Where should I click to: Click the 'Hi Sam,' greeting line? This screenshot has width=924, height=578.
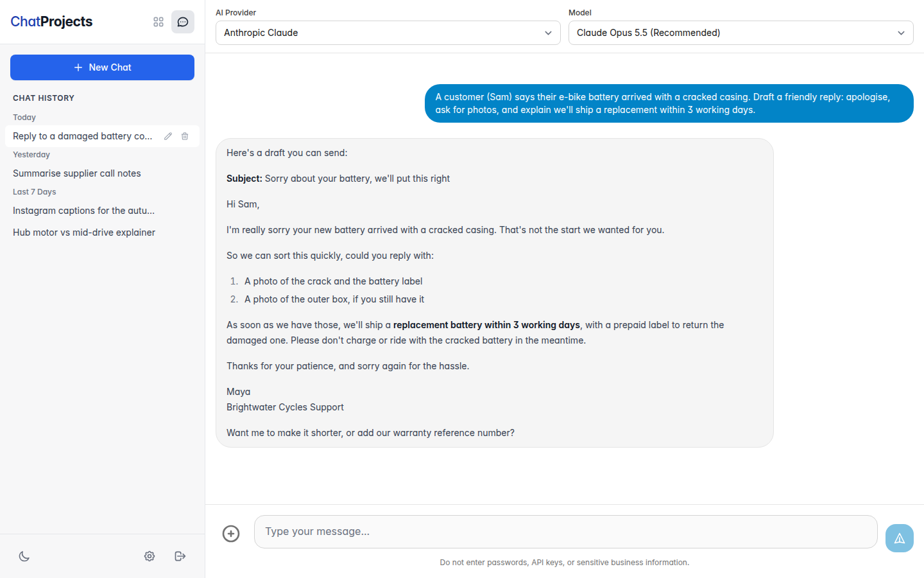click(x=243, y=204)
